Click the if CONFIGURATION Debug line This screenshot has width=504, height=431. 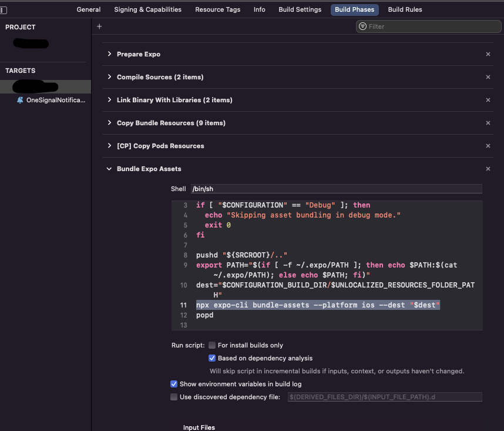point(283,205)
